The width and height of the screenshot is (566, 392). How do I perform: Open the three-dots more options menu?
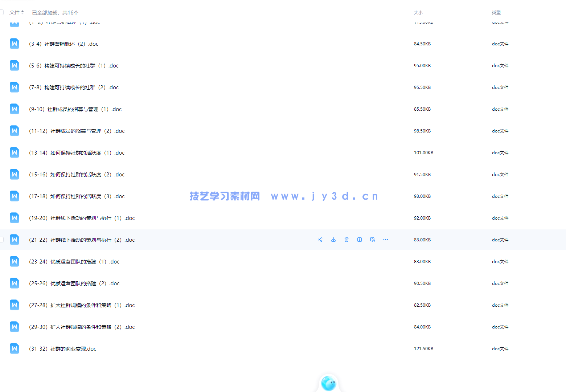(386, 240)
